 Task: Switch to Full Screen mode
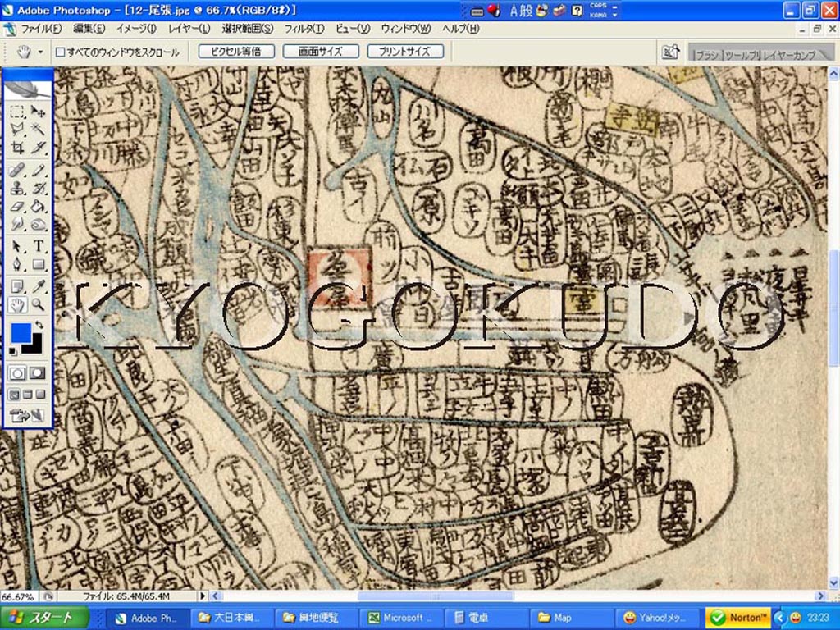[40, 395]
